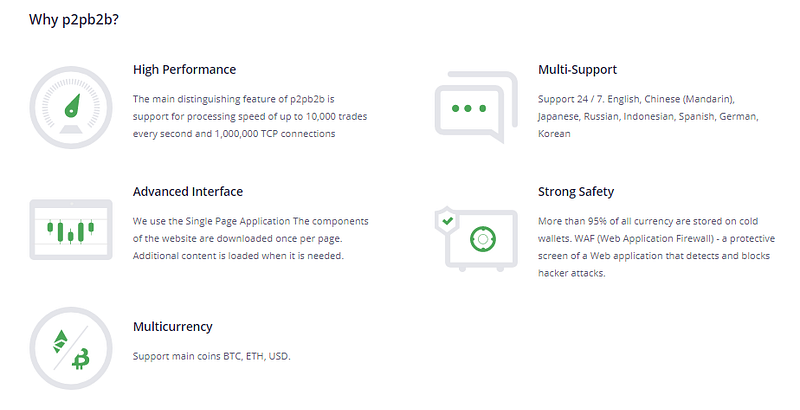Click the three green dots in chat bubble
Viewport: 800px width, 410px height.
469,108
